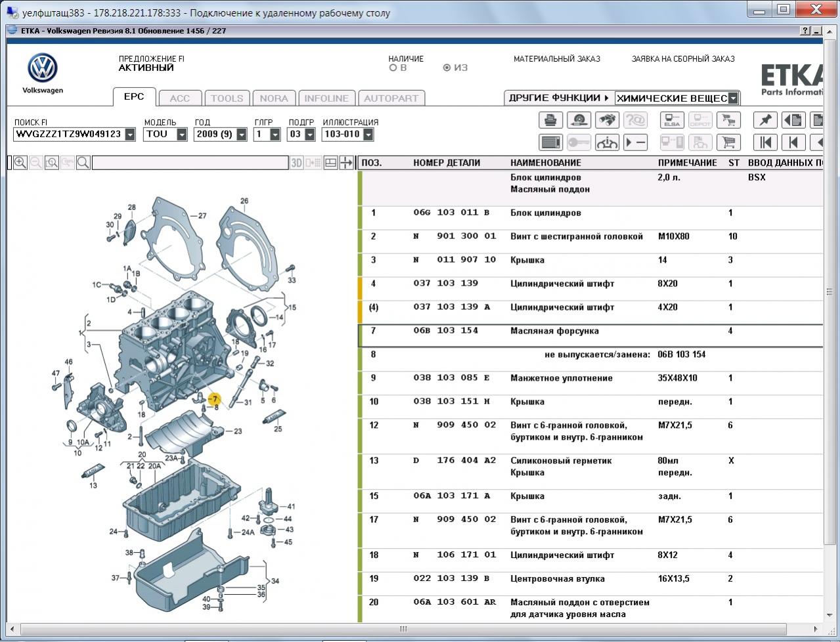Open the binoculars search tool
The image size is (840, 642).
pyautogui.click(x=607, y=120)
